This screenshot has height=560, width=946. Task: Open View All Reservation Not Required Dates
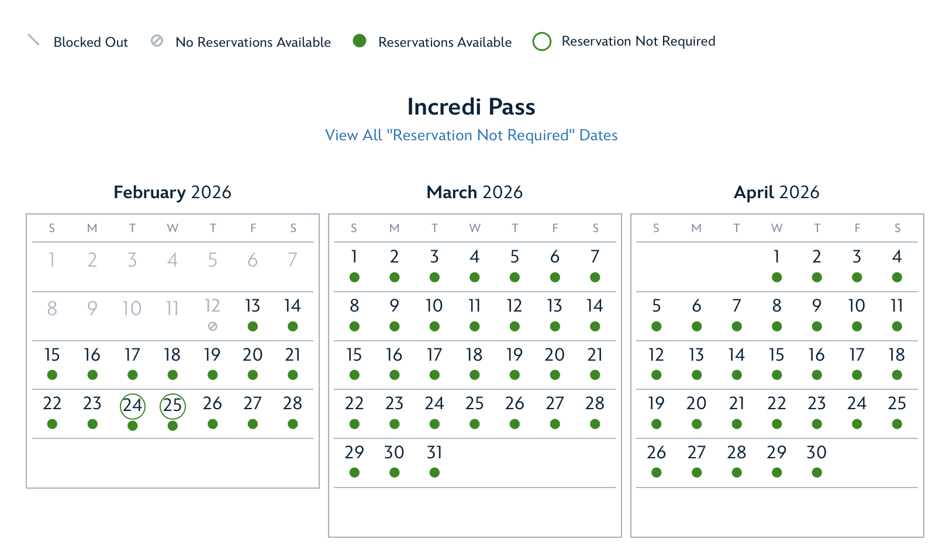tap(471, 135)
